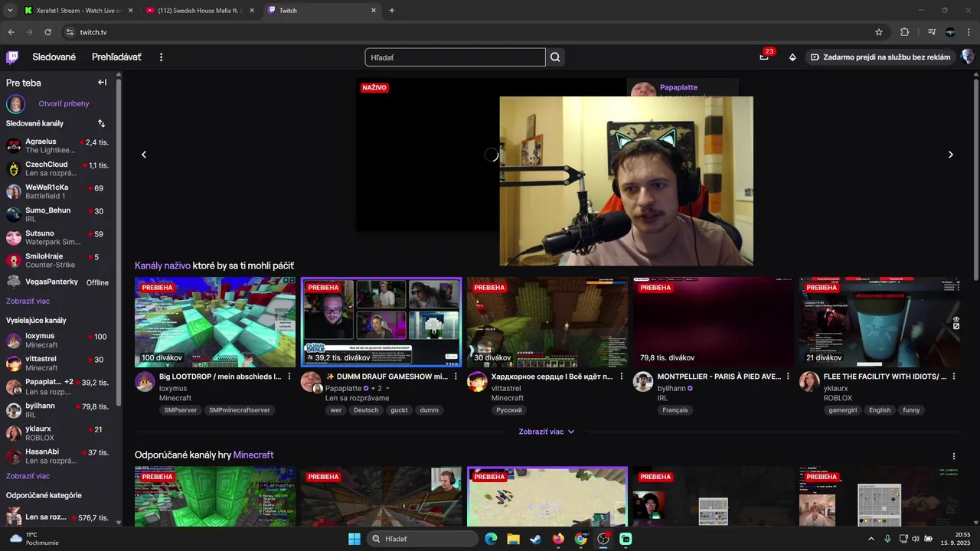
Task: Submit search with the magnifier button
Action: point(555,57)
